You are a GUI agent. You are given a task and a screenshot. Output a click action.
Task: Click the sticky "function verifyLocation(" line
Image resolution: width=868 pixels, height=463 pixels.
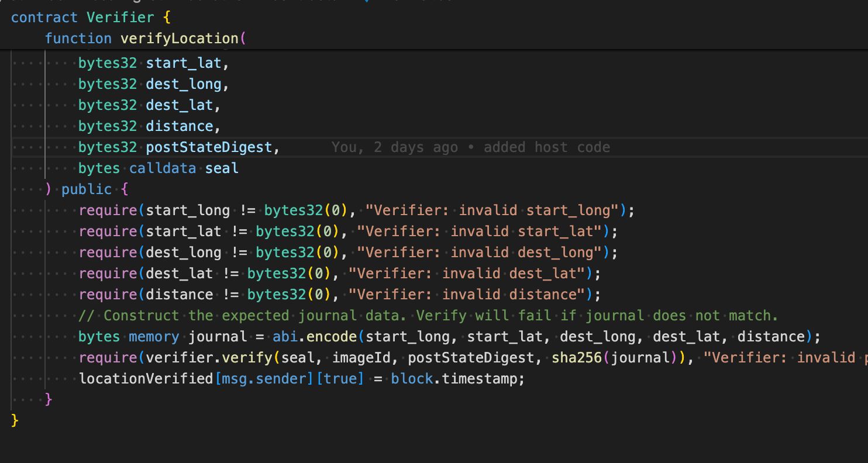(x=146, y=39)
